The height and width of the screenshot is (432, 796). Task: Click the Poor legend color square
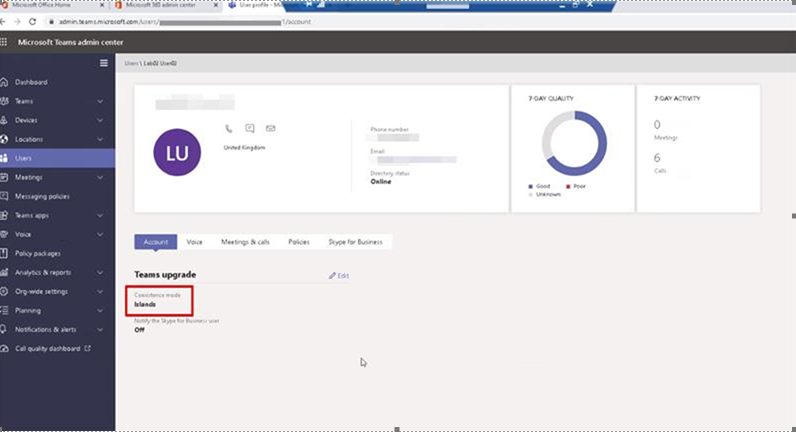(x=568, y=186)
